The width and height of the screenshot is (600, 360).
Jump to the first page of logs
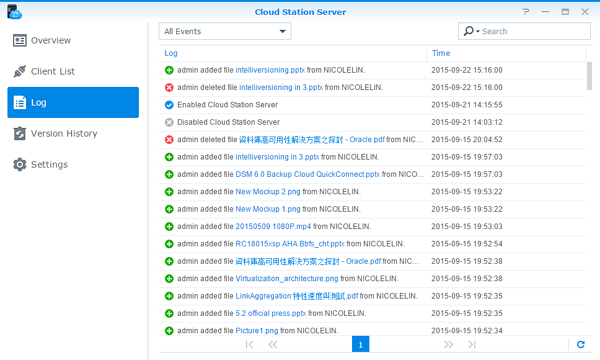(x=249, y=344)
